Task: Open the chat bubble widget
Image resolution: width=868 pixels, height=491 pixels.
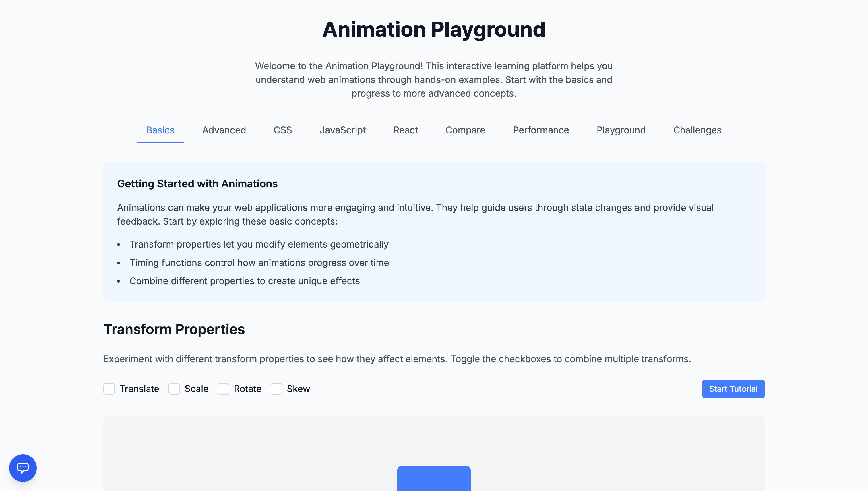Action: (23, 468)
